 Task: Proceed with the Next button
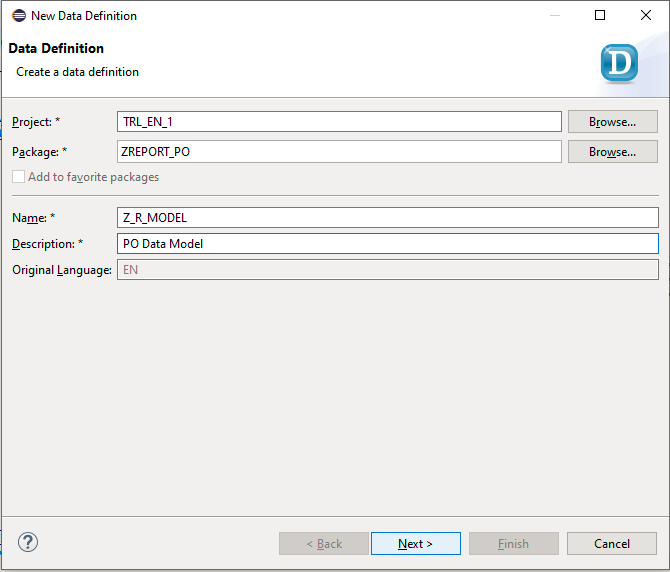415,543
